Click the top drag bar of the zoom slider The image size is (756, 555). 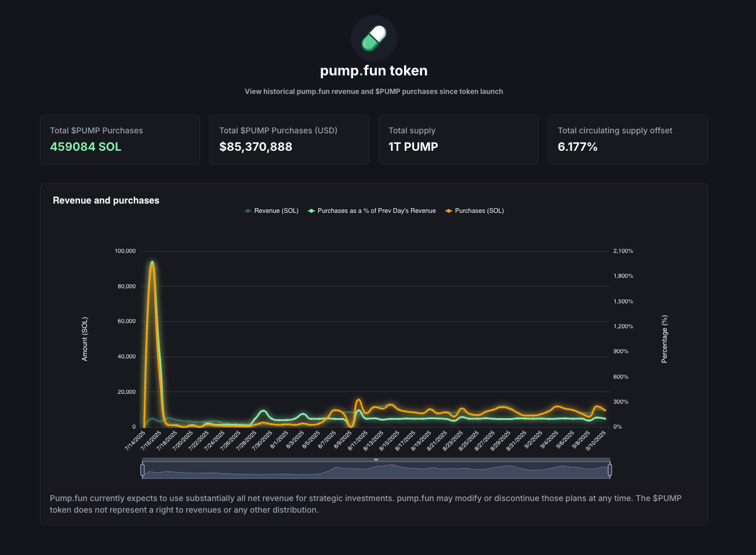(376, 460)
